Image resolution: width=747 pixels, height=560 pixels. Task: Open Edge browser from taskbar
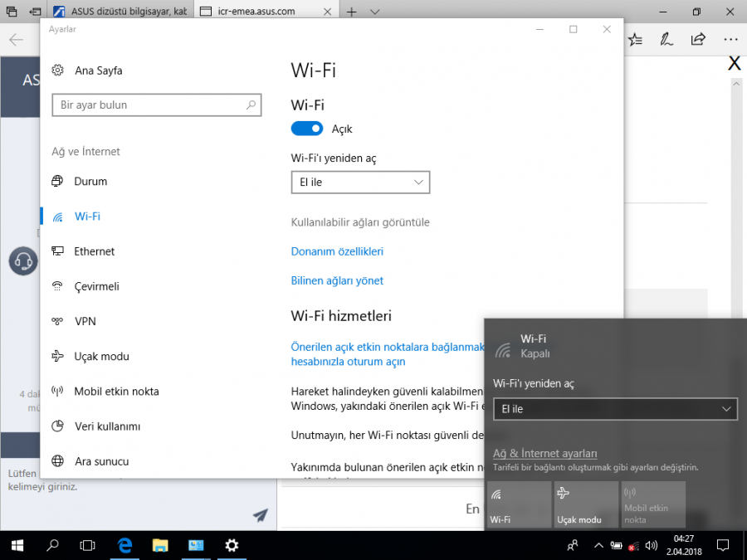[125, 545]
